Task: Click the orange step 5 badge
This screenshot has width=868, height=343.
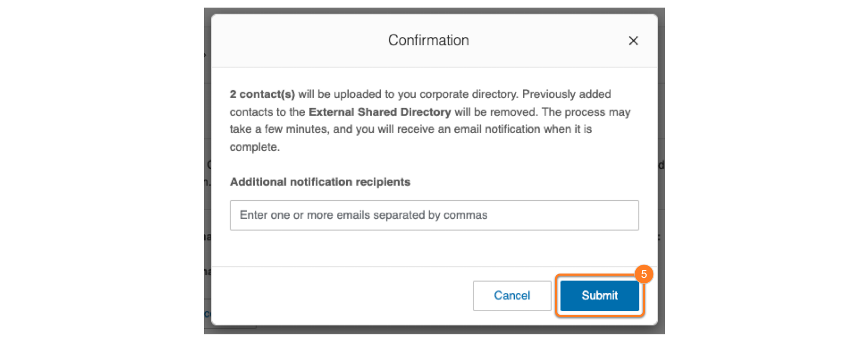Action: (x=643, y=274)
